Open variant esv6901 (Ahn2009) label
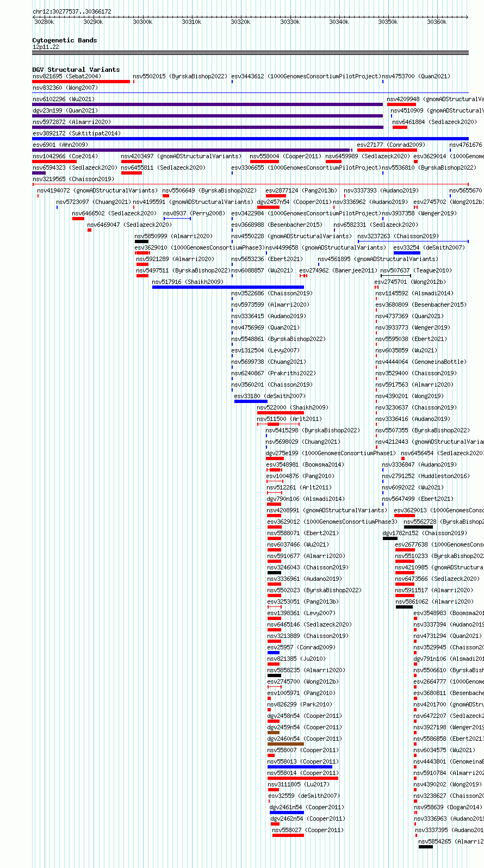Screen dimensions: 484x868 (60, 145)
